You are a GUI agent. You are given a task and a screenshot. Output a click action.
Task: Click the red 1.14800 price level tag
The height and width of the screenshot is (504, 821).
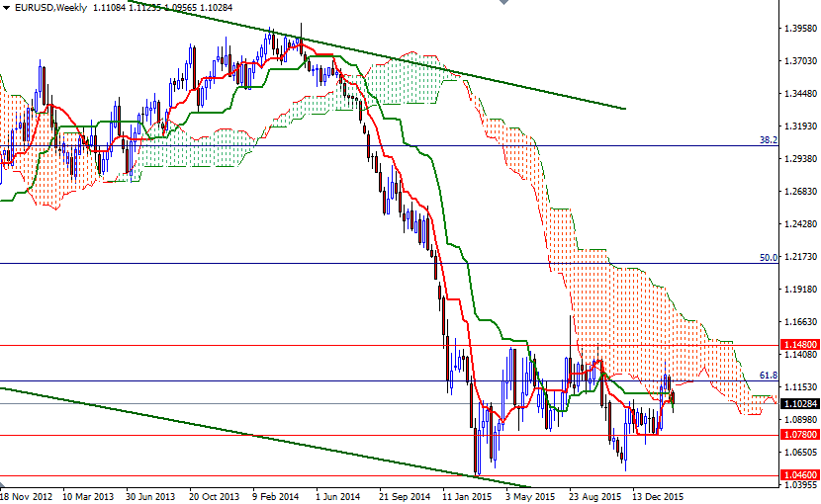point(799,345)
